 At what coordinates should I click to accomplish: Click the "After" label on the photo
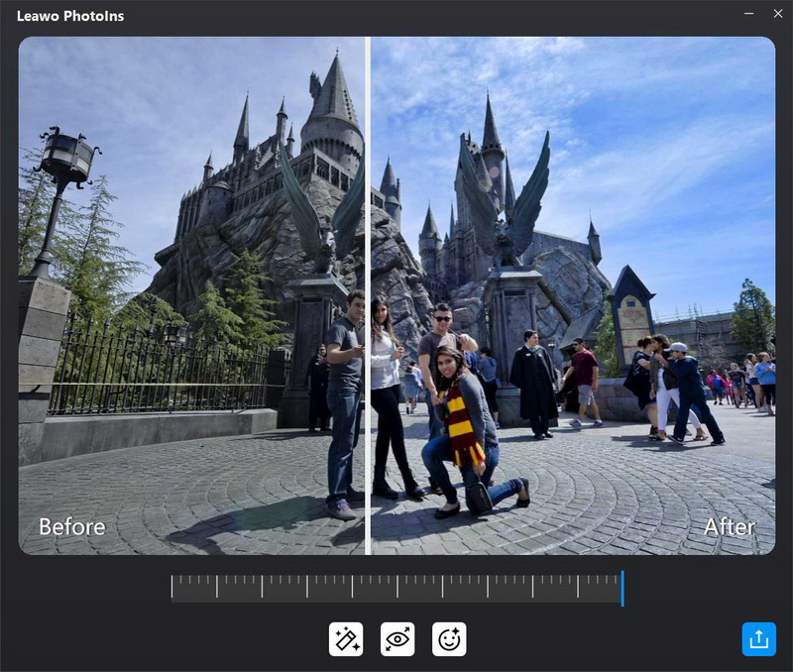(729, 526)
